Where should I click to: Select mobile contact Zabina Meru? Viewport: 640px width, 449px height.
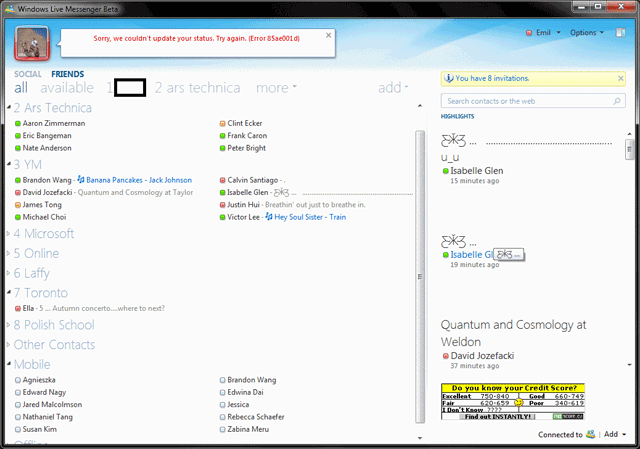[248, 429]
